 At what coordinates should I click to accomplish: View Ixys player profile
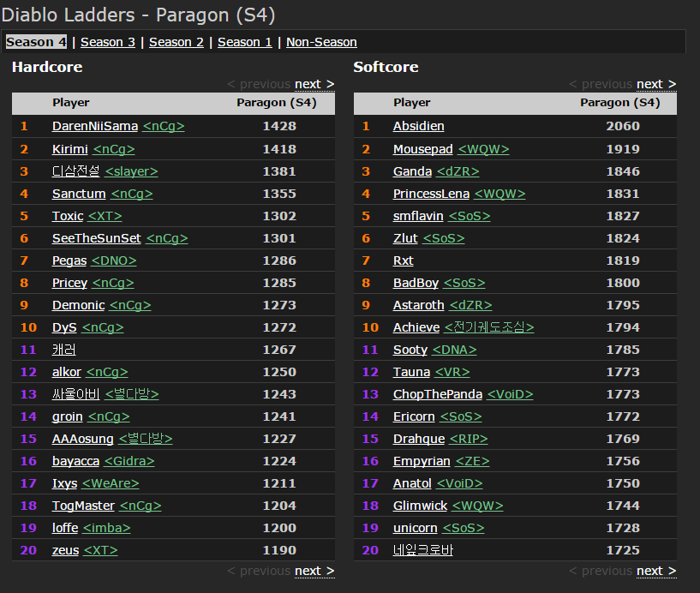[x=65, y=483]
